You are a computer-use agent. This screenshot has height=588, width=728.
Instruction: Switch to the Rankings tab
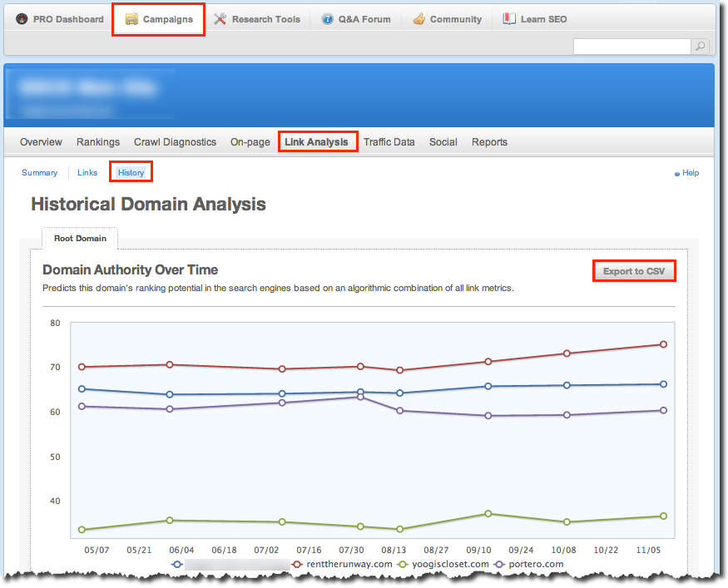[98, 142]
